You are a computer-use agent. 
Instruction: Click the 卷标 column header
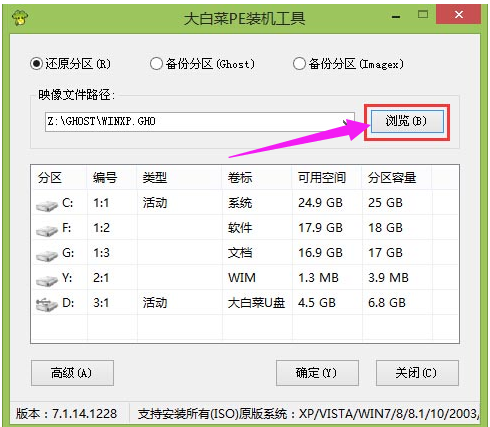[257, 177]
